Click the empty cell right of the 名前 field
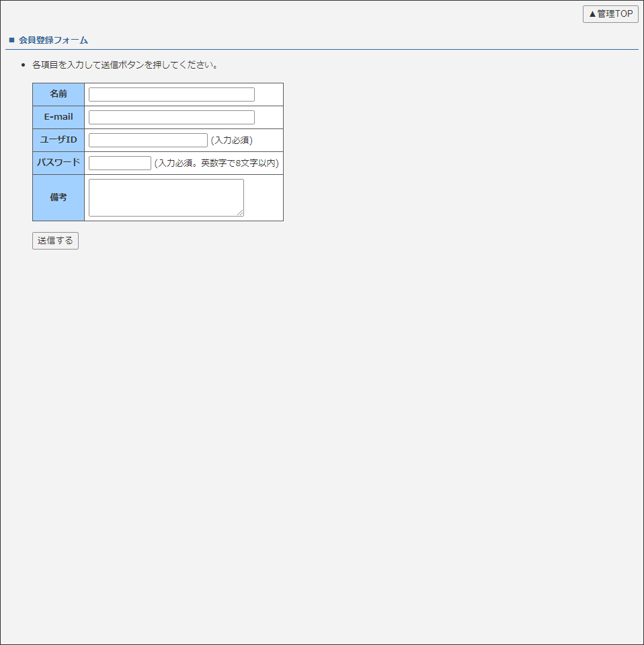This screenshot has width=644, height=645. (x=269, y=94)
